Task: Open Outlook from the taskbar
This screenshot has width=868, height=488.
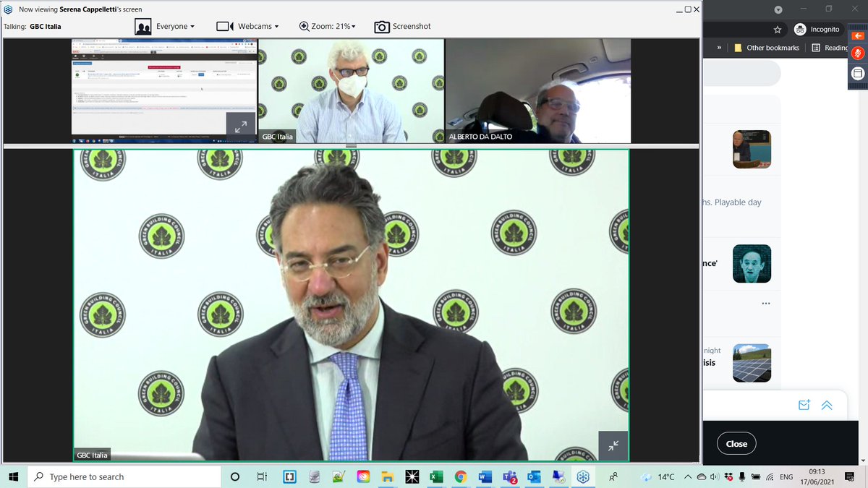Action: click(535, 476)
